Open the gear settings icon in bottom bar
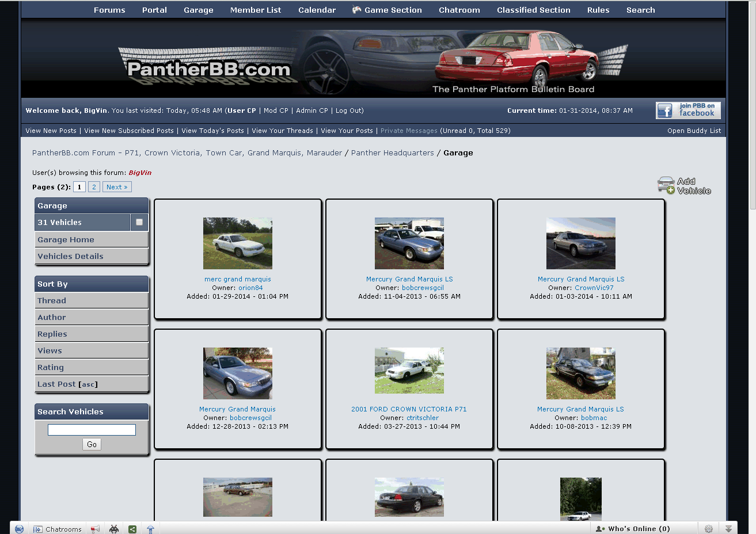Viewport: 756px width, 534px height. [x=709, y=529]
